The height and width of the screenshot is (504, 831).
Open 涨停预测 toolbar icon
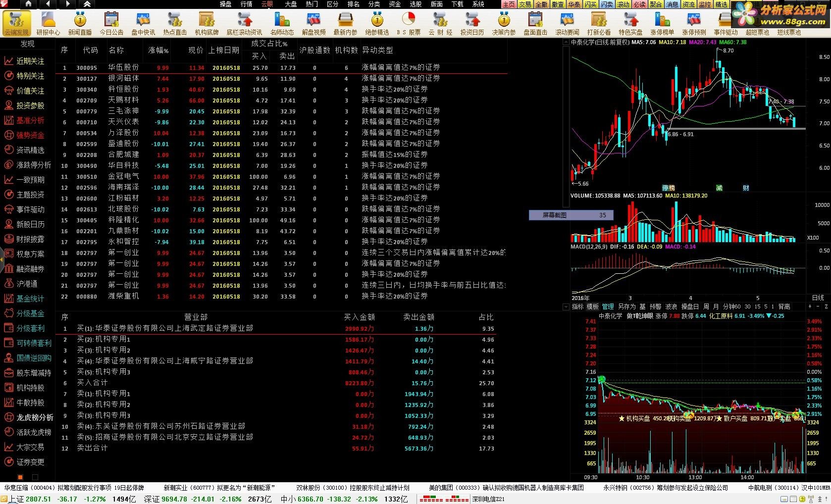coord(694,23)
